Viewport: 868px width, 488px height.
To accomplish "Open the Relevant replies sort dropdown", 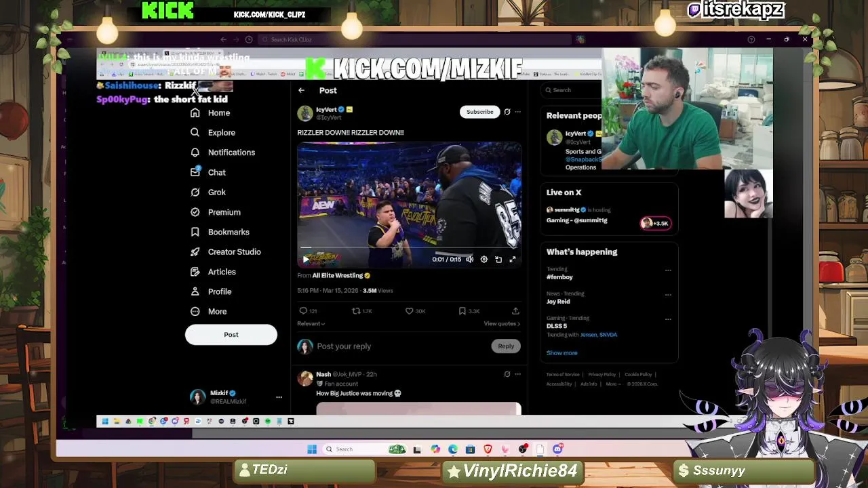I will (x=311, y=324).
